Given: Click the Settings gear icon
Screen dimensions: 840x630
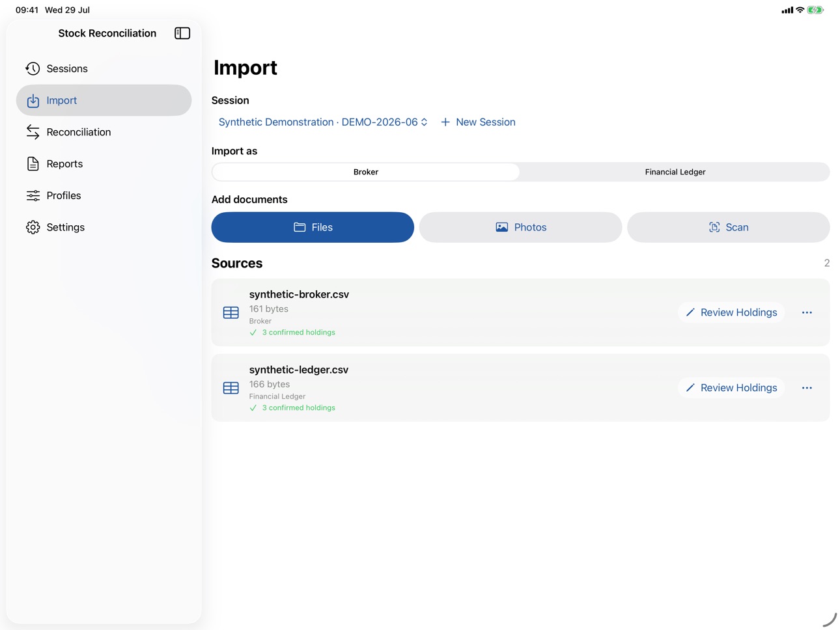Looking at the screenshot, I should pos(33,227).
